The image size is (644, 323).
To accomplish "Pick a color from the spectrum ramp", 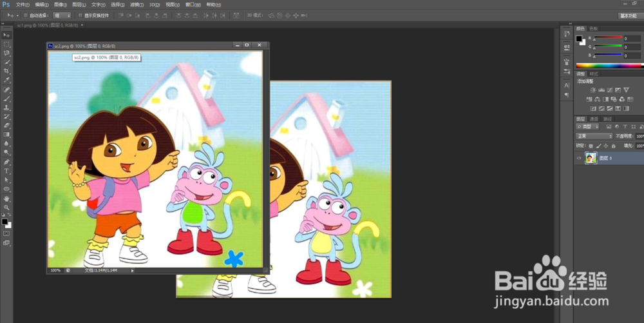I will coord(609,65).
